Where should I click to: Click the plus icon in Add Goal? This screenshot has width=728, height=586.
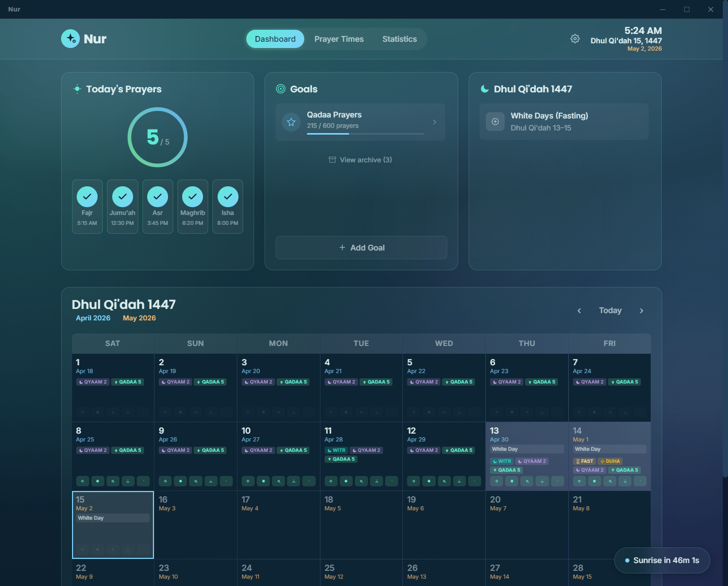tap(342, 247)
